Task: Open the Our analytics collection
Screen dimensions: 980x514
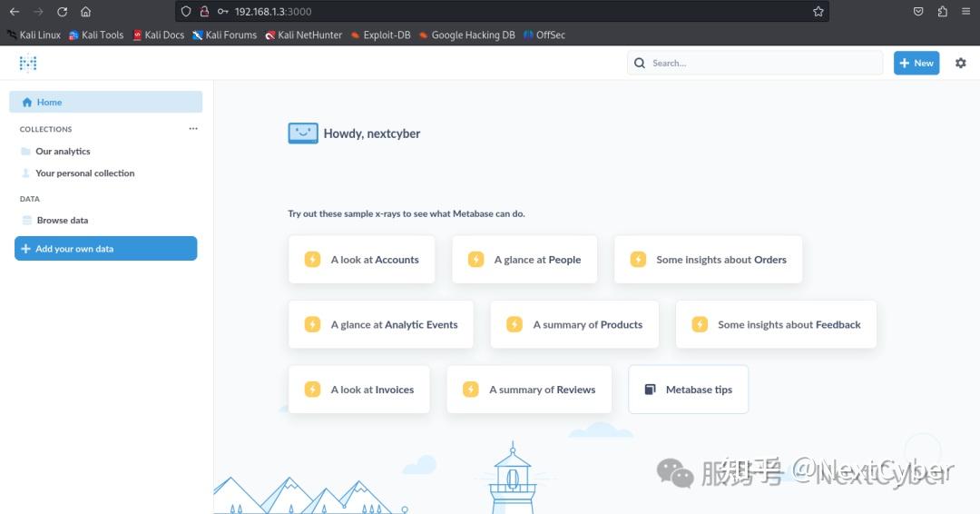Action: click(63, 152)
